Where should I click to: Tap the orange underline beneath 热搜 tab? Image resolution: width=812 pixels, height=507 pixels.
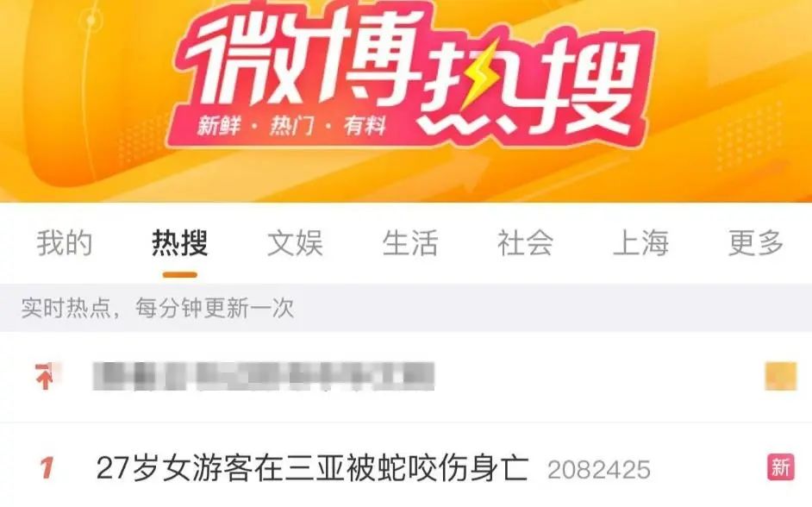(x=179, y=274)
